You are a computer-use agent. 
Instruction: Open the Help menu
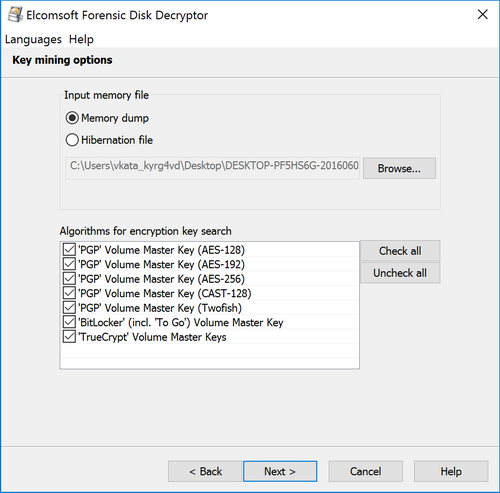81,39
